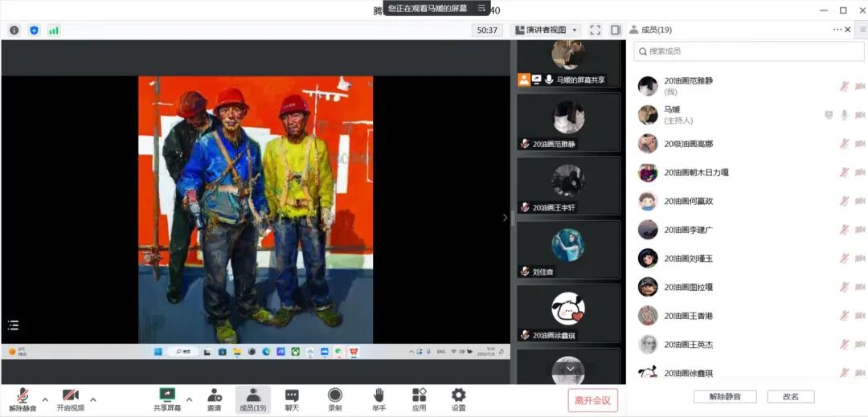The height and width of the screenshot is (417, 868).
Task: Select 刘佳音 video tile
Action: click(568, 249)
